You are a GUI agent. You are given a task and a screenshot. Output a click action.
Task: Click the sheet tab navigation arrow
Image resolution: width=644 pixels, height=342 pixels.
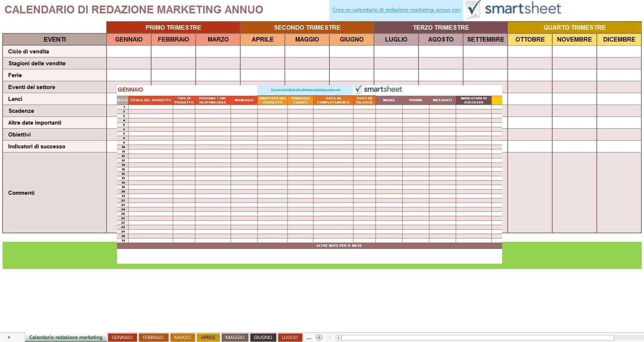[9, 338]
